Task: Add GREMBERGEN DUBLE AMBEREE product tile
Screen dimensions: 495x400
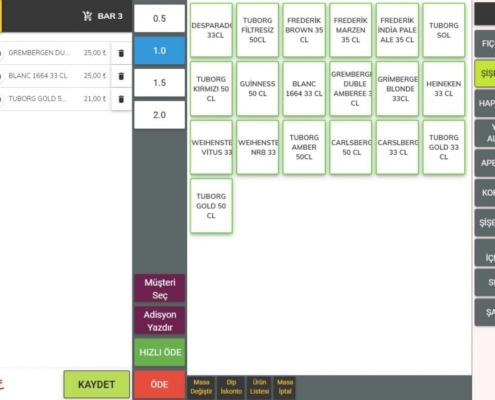Action: (351, 89)
